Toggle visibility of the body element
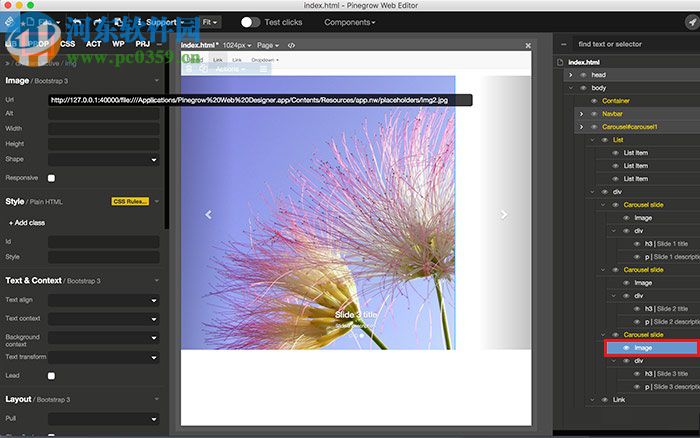 pos(583,88)
